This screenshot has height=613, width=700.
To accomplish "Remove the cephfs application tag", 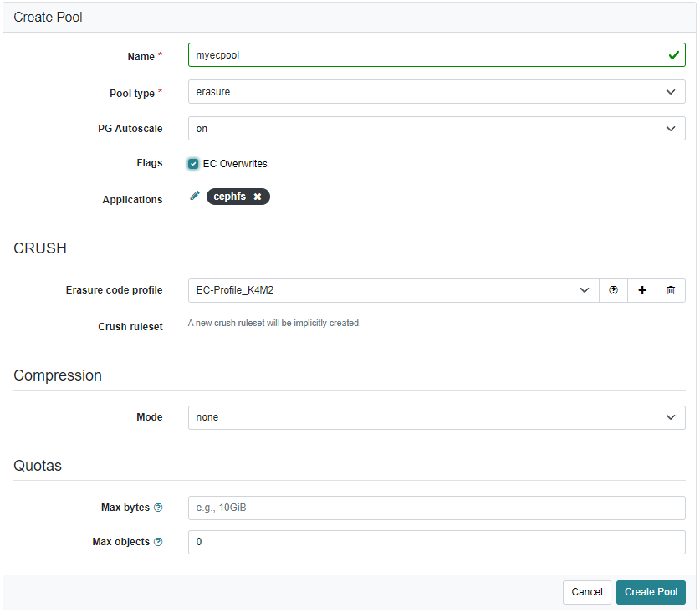I will (x=258, y=197).
